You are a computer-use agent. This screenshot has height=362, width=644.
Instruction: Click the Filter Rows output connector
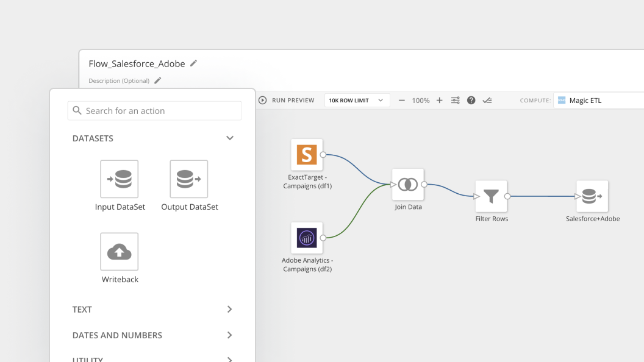coord(507,196)
